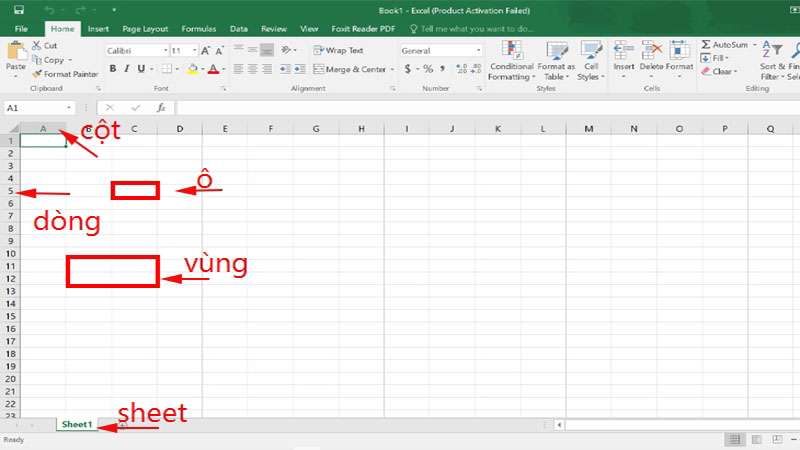
Task: Decrease font size with small A
Action: click(x=219, y=51)
